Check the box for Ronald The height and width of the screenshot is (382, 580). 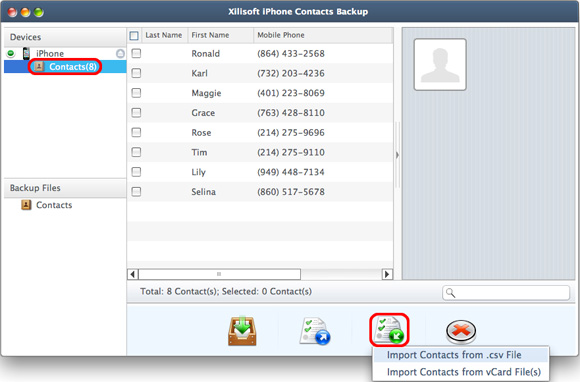pyautogui.click(x=136, y=53)
